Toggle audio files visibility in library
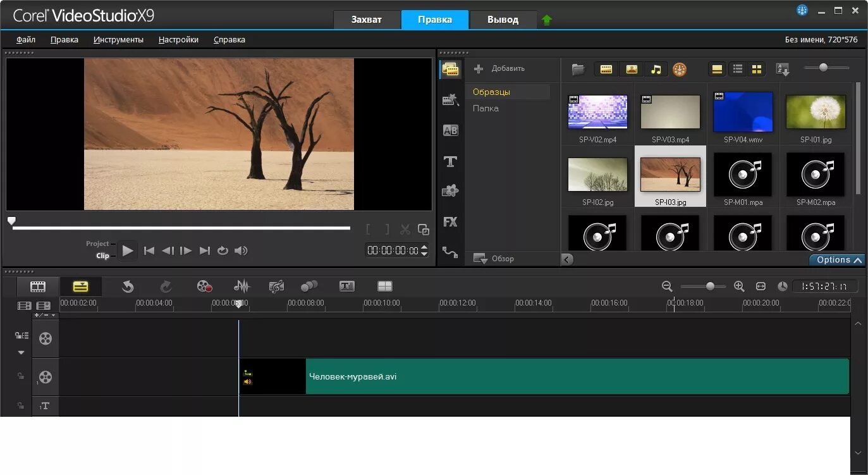Screen dimensions: 868x475 pos(656,70)
